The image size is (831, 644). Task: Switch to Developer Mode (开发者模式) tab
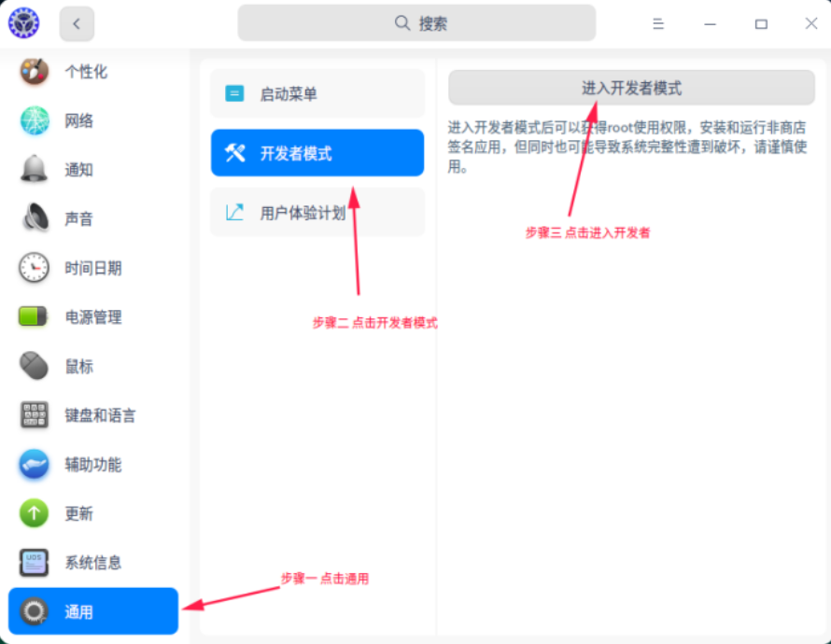pyautogui.click(x=317, y=153)
